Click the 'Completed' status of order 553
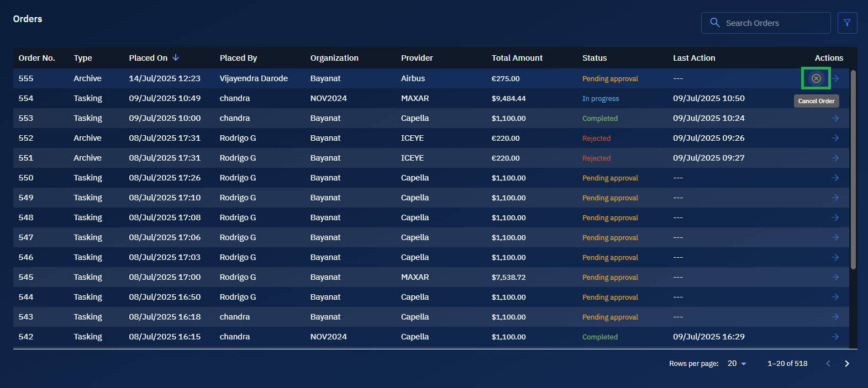868x388 pixels. coord(600,118)
